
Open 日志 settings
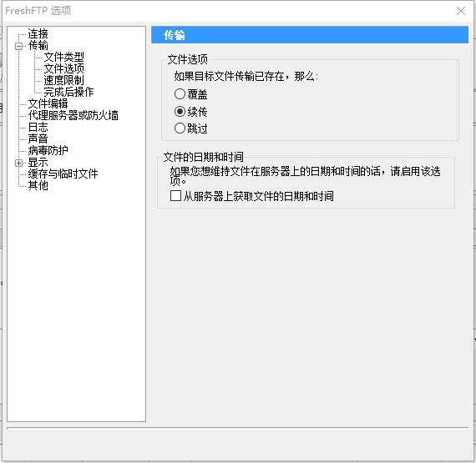[x=38, y=127]
